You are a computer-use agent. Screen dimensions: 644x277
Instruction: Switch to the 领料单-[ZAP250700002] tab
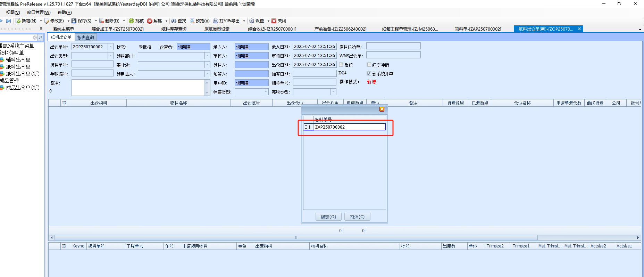pyautogui.click(x=478, y=29)
